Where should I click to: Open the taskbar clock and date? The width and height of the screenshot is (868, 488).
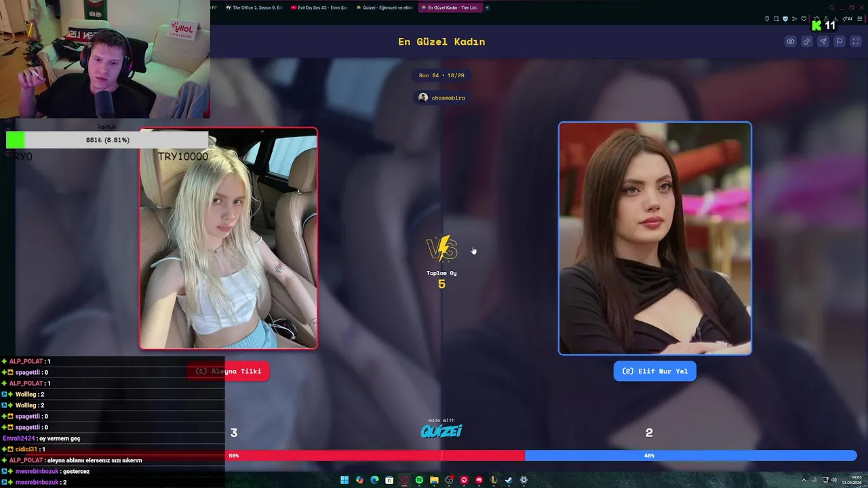[x=851, y=480]
